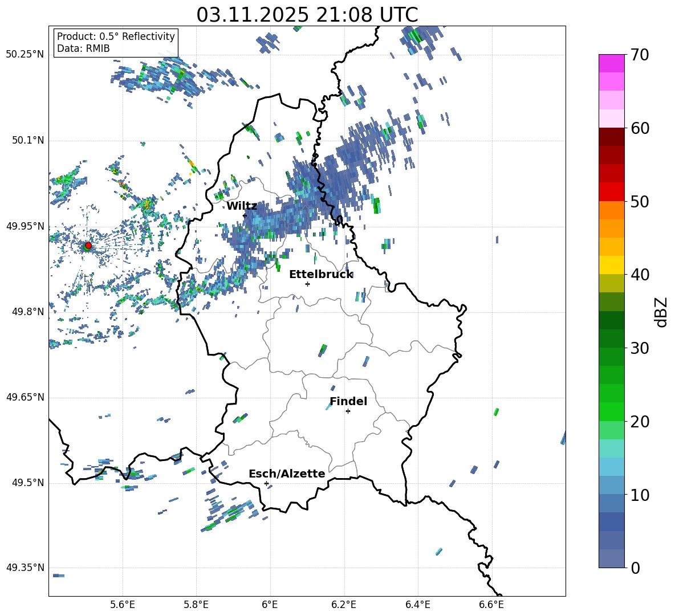This screenshot has width=675, height=616.
Task: Click the 50.25°N latitude label
Action: 25,55
